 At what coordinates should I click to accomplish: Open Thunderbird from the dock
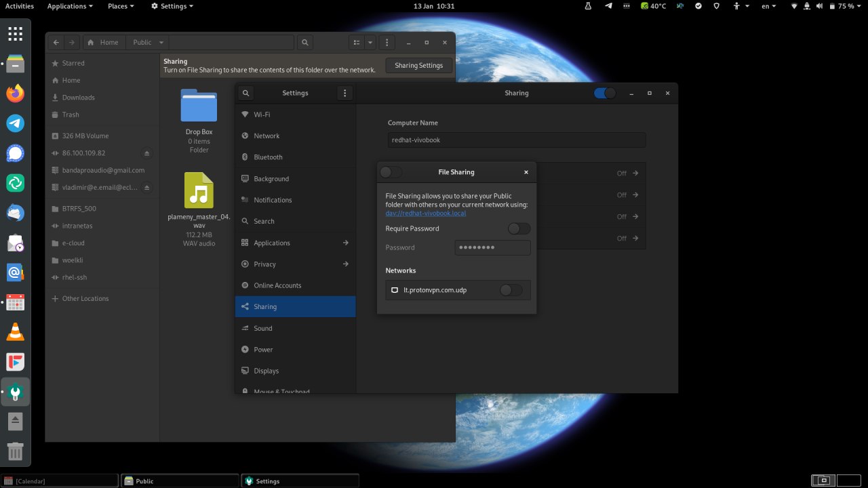pyautogui.click(x=16, y=213)
